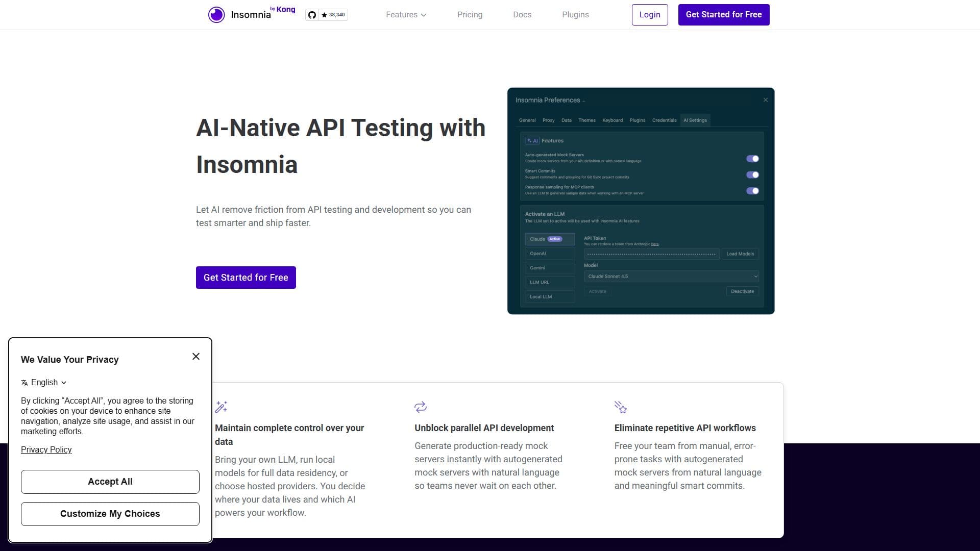Click the Load Models button
Screen dimensions: 980x551
740,254
